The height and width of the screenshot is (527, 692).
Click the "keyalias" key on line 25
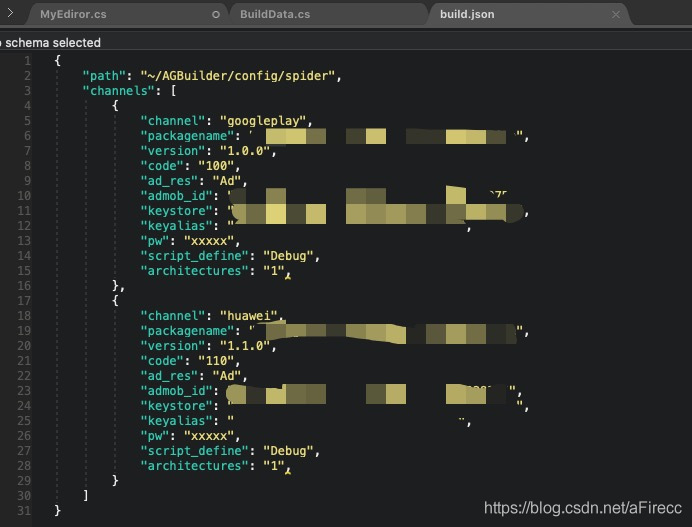point(177,421)
